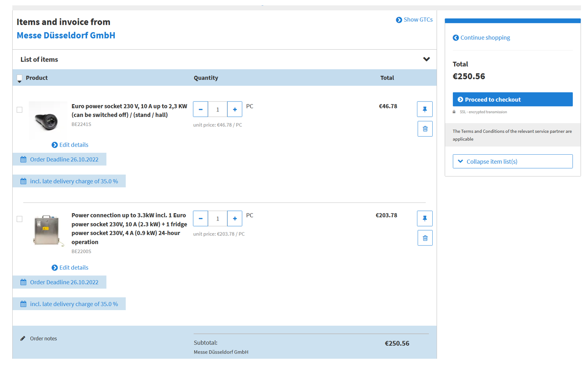The image size is (588, 366).
Task: Tick the Power connection 3.3kW checkbox
Action: click(x=20, y=219)
